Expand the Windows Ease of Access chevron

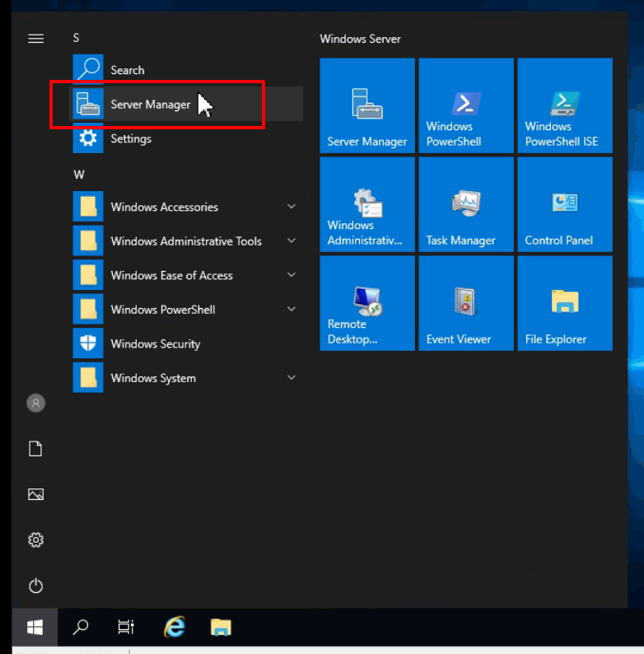click(292, 275)
